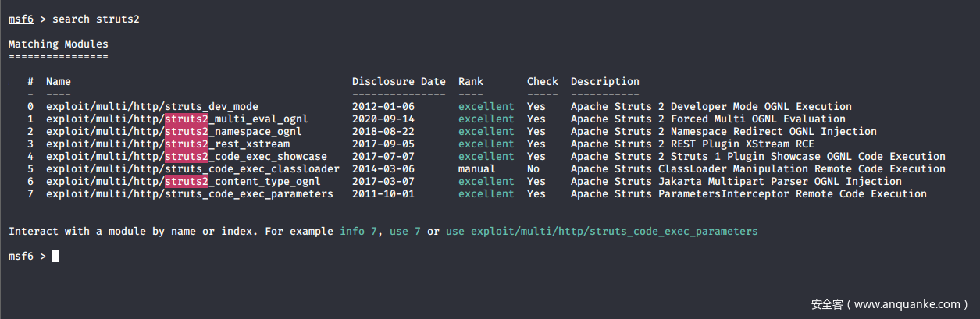Click the 'manual' rank value

coord(476,168)
